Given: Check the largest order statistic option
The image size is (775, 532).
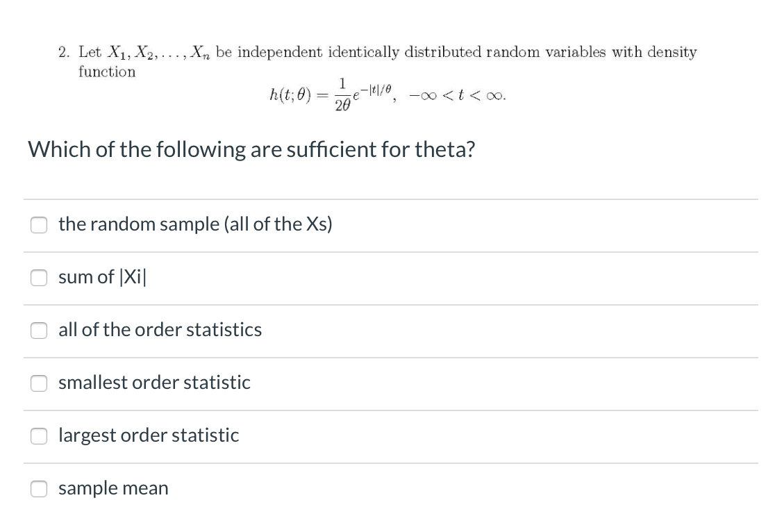Looking at the screenshot, I should [39, 436].
